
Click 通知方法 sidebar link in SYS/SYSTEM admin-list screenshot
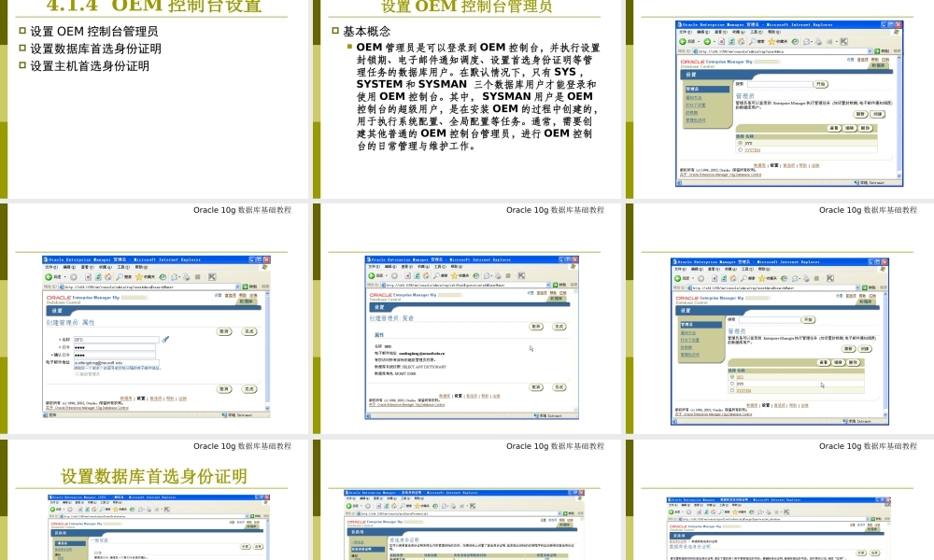coord(694,98)
